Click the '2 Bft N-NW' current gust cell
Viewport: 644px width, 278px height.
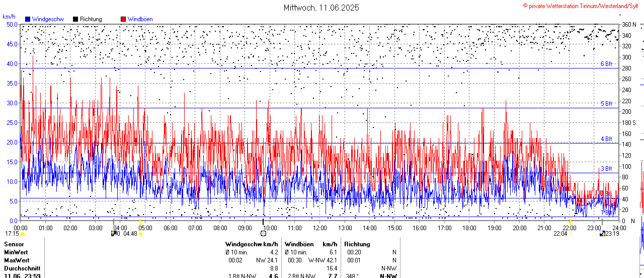301,276
